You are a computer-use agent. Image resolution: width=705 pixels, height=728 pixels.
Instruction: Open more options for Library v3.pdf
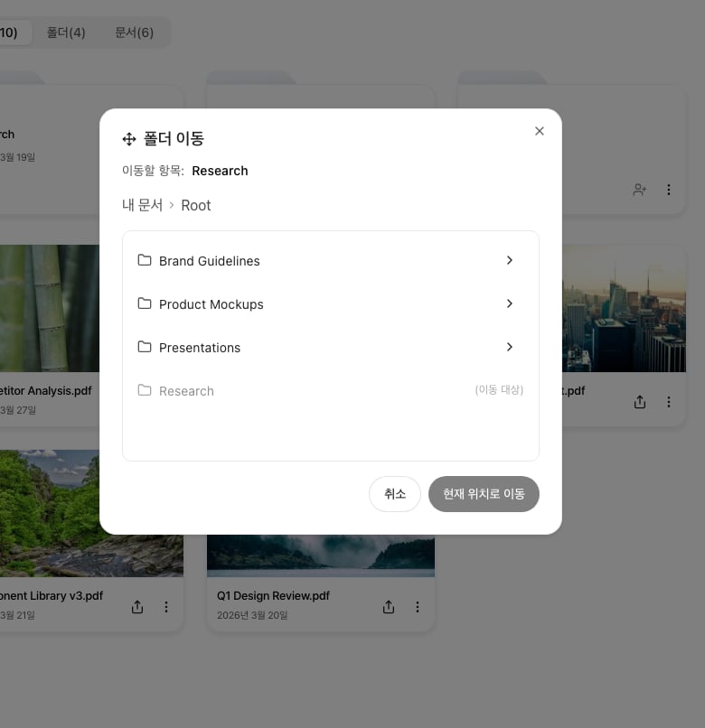tap(166, 607)
